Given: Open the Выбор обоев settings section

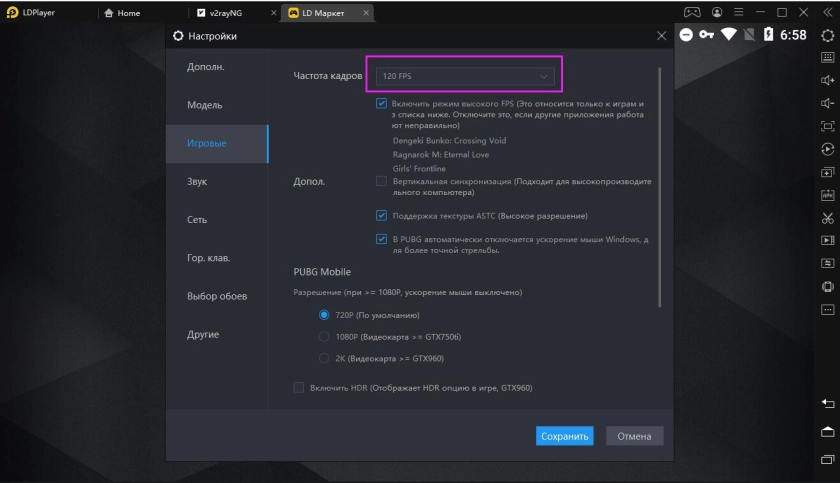Looking at the screenshot, I should pyautogui.click(x=217, y=296).
